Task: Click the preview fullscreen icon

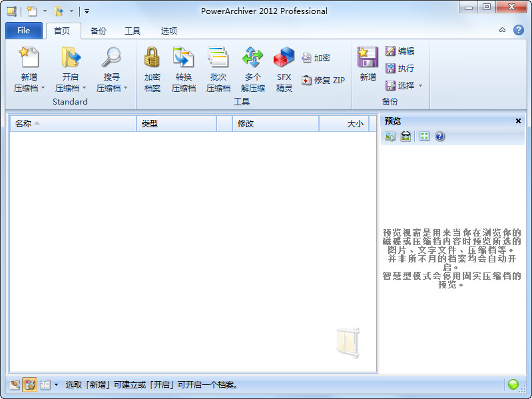Action: click(424, 137)
